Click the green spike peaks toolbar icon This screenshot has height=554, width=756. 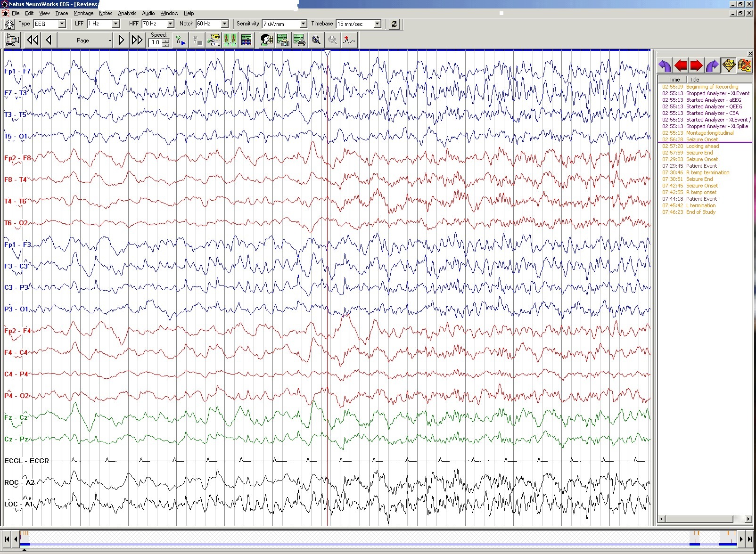click(230, 41)
